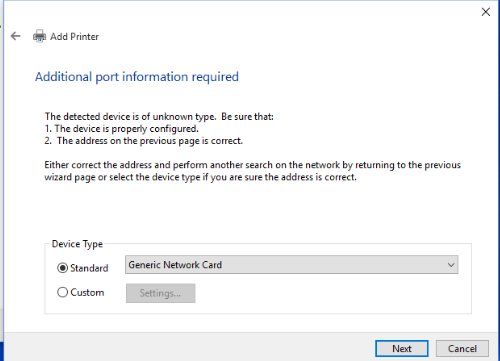Open the Generic Network Card combo box
Image resolution: width=500 pixels, height=361 pixels.
[292, 265]
